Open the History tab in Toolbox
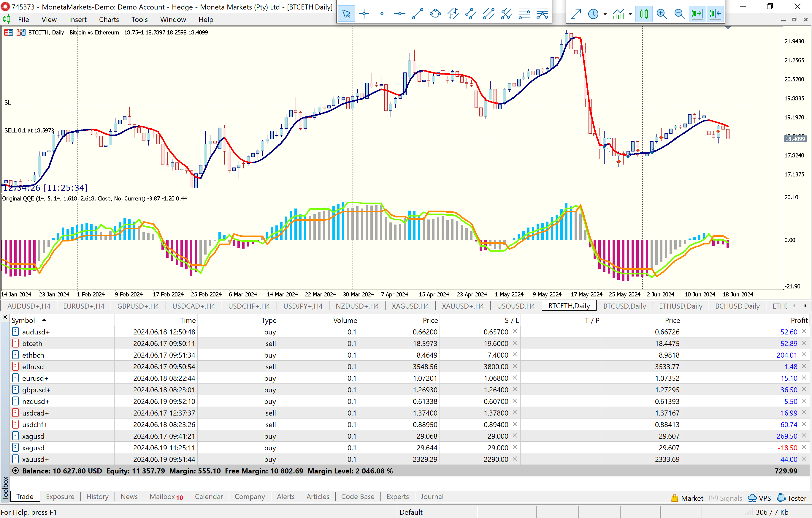The height and width of the screenshot is (518, 812). point(97,496)
